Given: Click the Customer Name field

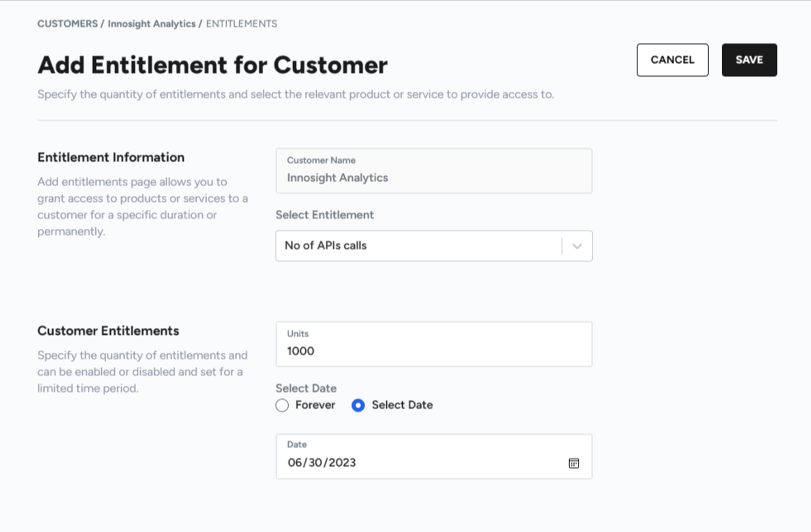Looking at the screenshot, I should click(x=434, y=171).
